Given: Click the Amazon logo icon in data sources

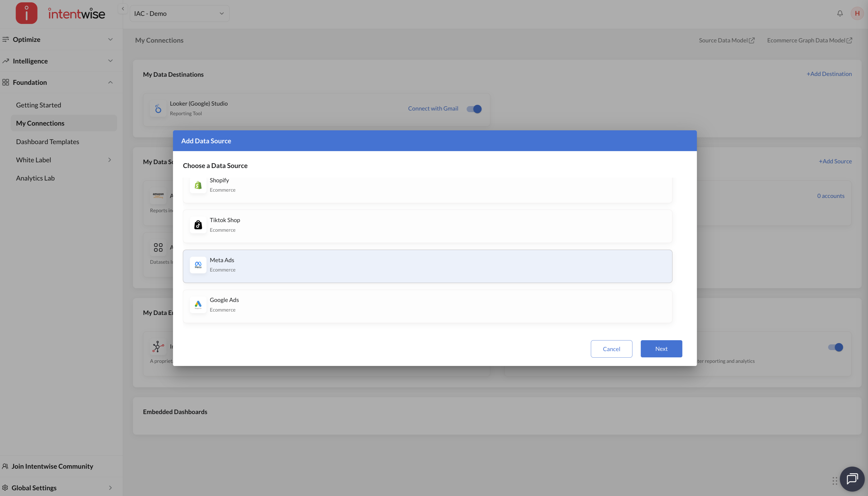Looking at the screenshot, I should tap(158, 196).
